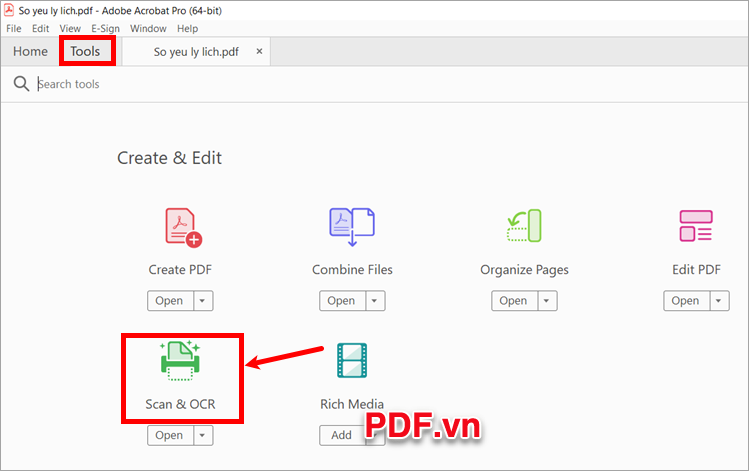The image size is (749, 471).
Task: Expand dropdown arrow beside Scan & OCR Open
Action: (202, 435)
